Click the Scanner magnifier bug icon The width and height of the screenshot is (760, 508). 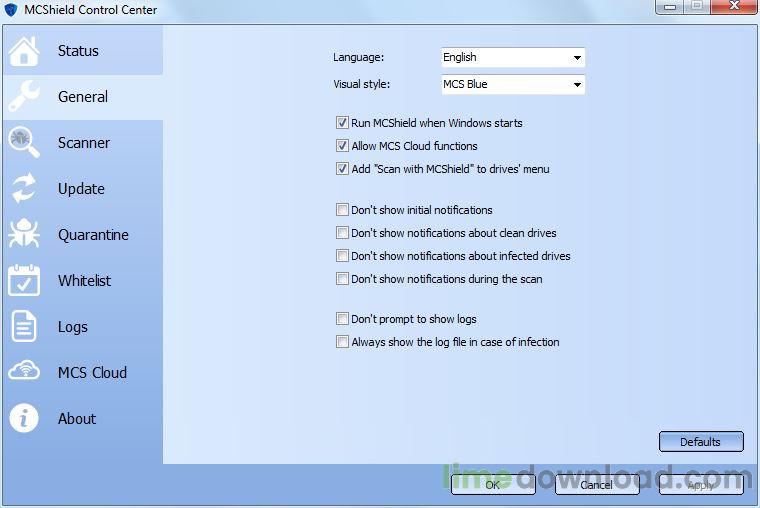[x=23, y=142]
